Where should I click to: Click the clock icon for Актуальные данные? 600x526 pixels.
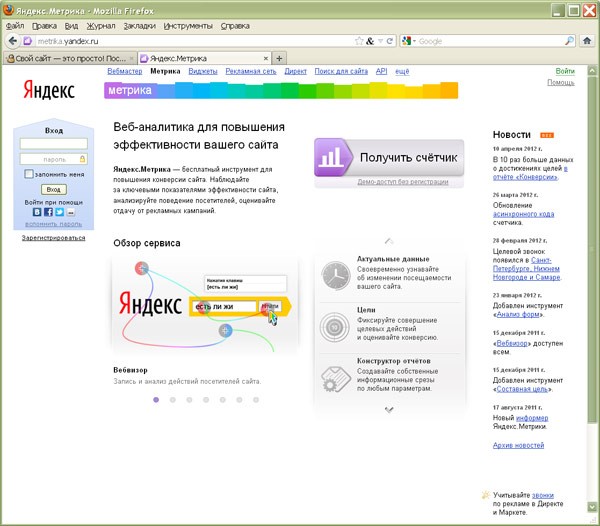click(x=333, y=276)
